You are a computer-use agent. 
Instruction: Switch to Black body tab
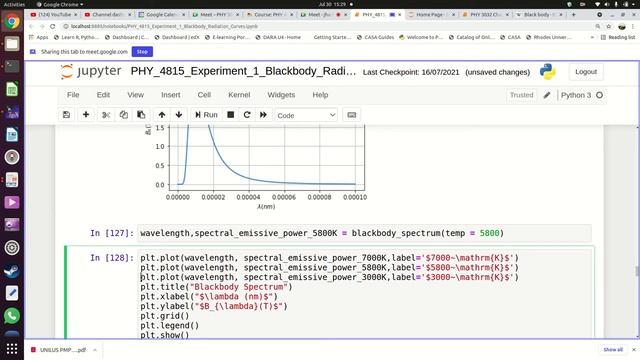pos(539,14)
